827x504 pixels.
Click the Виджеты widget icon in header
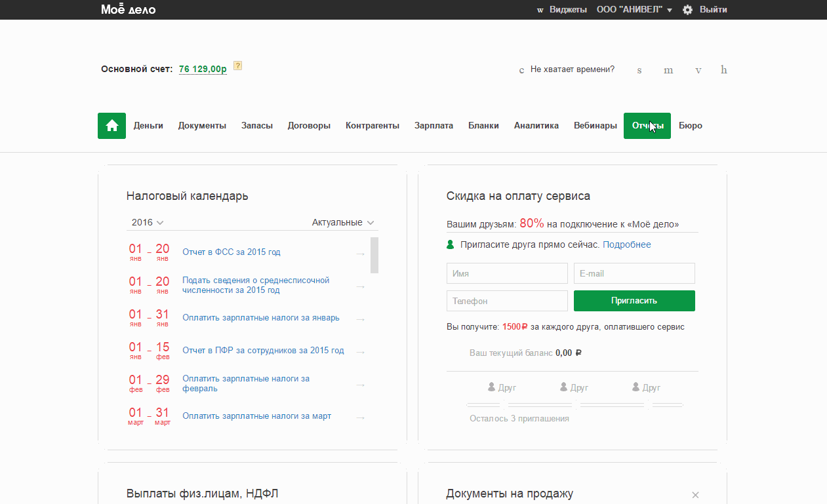540,10
